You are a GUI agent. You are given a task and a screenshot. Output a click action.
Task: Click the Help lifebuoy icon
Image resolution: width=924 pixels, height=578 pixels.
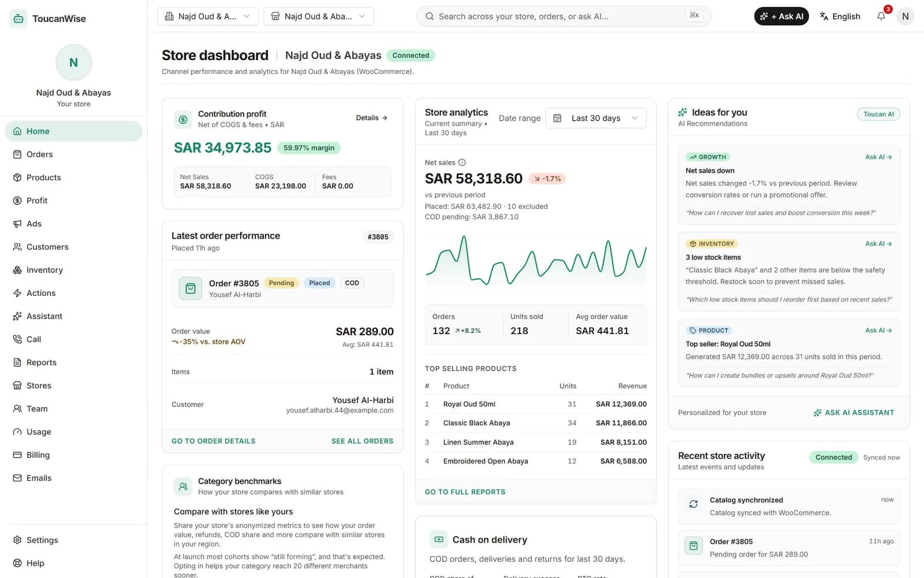[17, 563]
